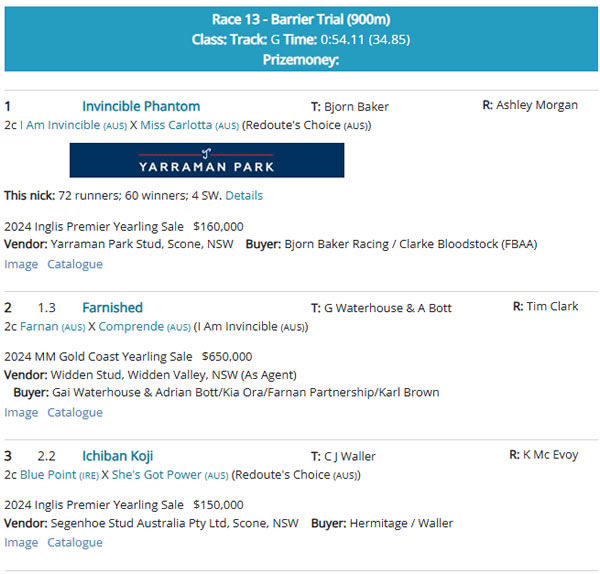This screenshot has width=600, height=574.
Task: Open dam Miss Carlotta link
Action: point(176,125)
